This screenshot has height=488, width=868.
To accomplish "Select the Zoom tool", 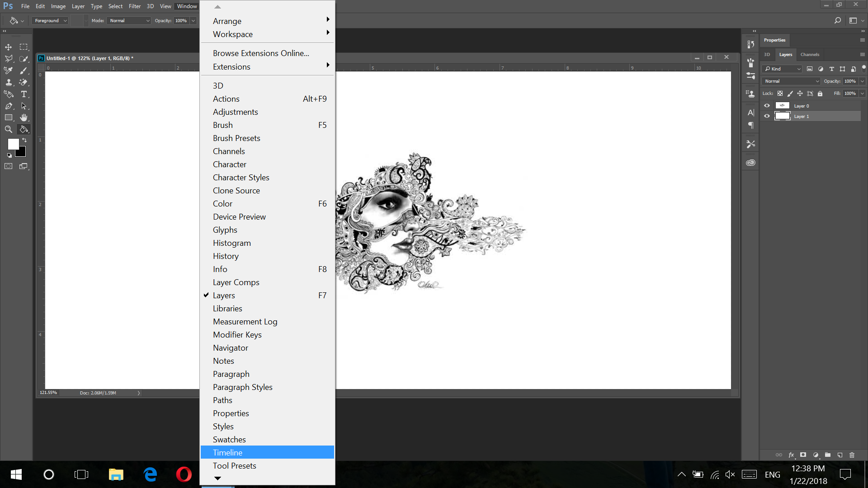I will (8, 129).
